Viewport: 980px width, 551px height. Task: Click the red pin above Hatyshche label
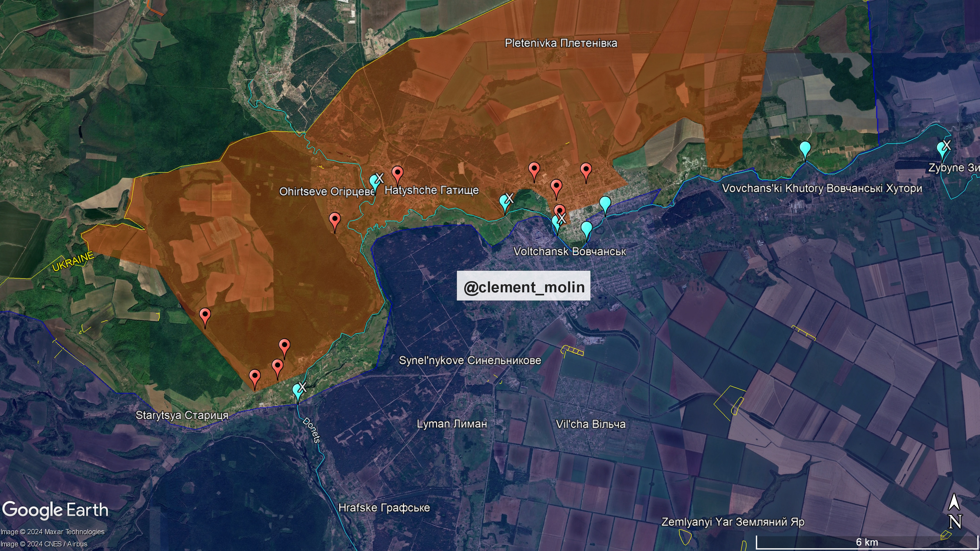coord(398,173)
